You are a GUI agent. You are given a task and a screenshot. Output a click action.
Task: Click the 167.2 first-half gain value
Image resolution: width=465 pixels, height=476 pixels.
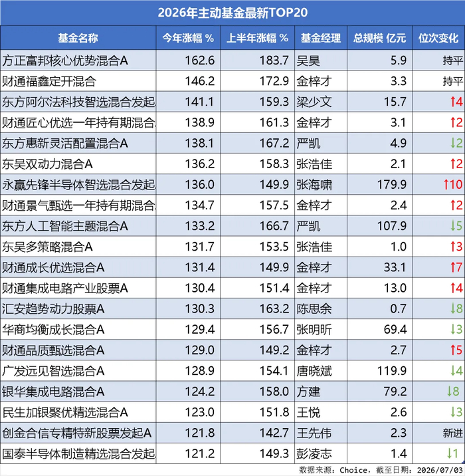(274, 143)
